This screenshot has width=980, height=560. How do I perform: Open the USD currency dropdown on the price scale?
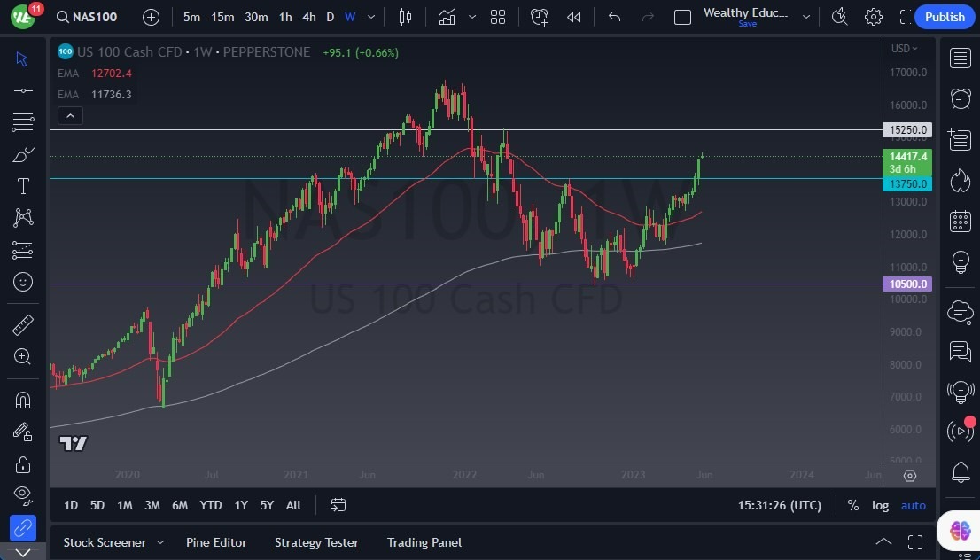point(904,49)
